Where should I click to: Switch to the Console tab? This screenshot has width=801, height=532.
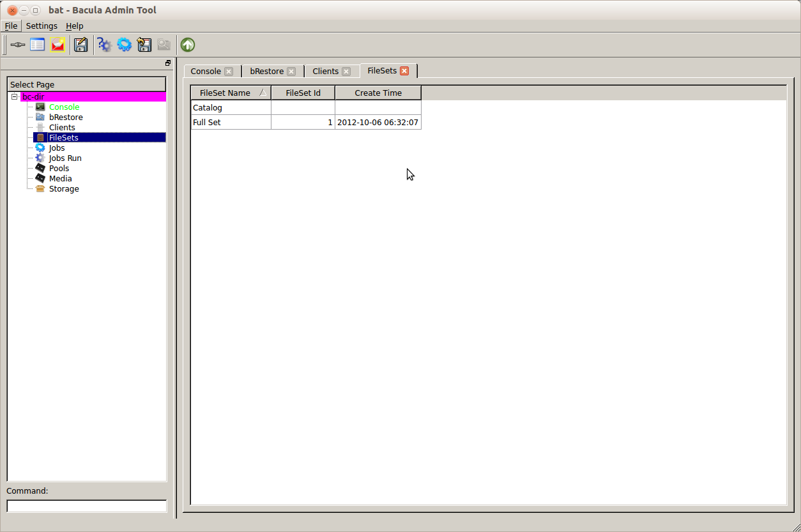(x=204, y=71)
